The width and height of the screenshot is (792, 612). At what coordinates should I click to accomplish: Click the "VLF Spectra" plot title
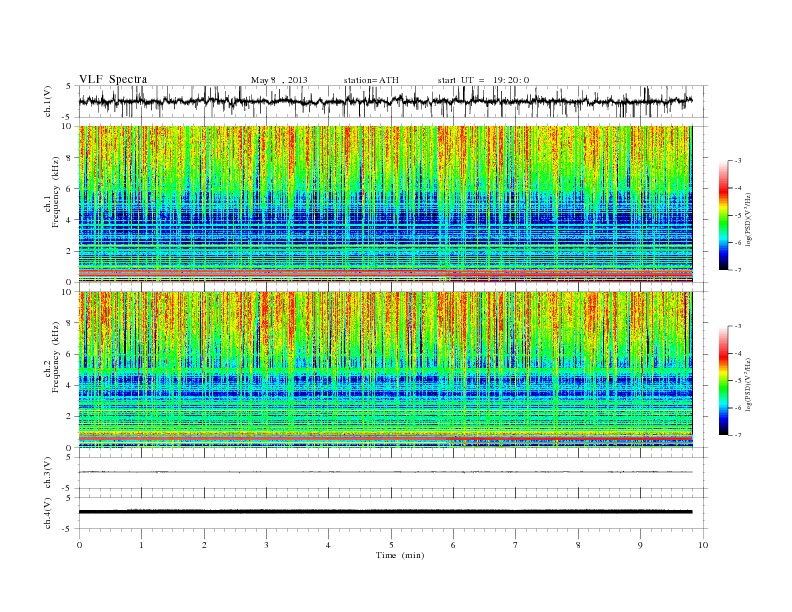pos(113,79)
